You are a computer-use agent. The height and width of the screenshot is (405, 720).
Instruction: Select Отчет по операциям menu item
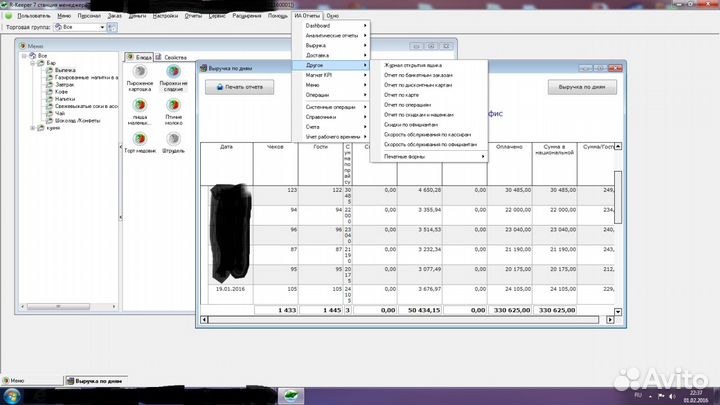[x=407, y=104]
